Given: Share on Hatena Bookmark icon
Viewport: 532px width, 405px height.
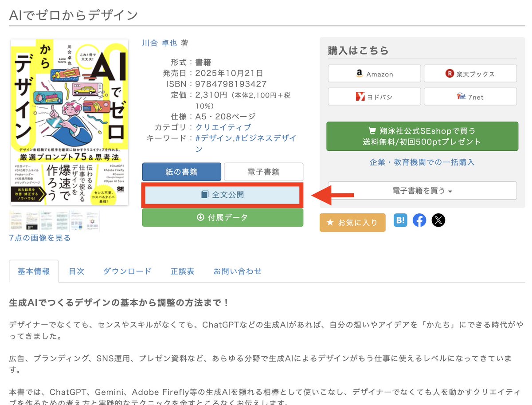Looking at the screenshot, I should 400,220.
